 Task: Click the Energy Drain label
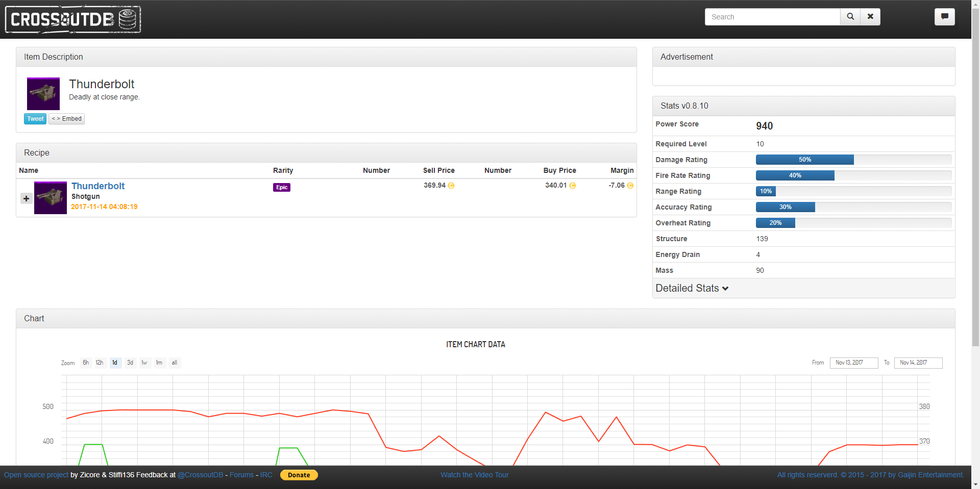678,254
